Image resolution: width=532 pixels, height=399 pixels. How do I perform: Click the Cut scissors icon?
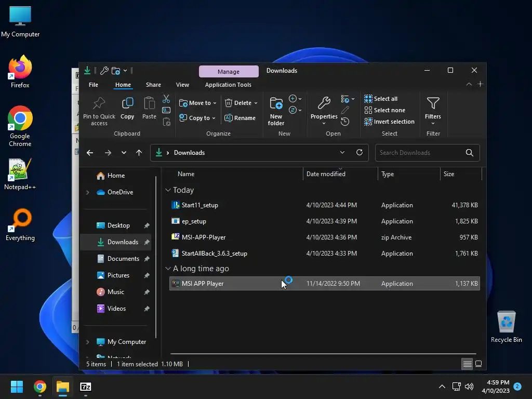tap(166, 99)
